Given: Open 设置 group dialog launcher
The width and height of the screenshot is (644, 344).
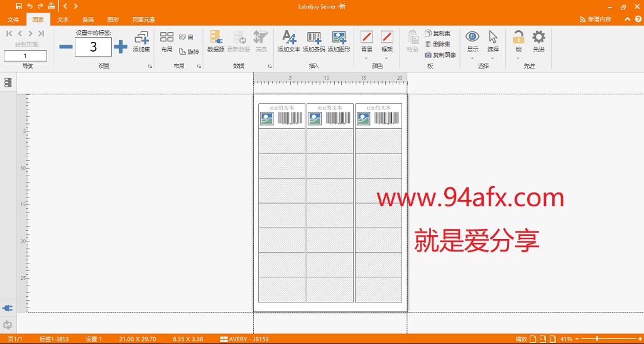Looking at the screenshot, I should pyautogui.click(x=150, y=66).
